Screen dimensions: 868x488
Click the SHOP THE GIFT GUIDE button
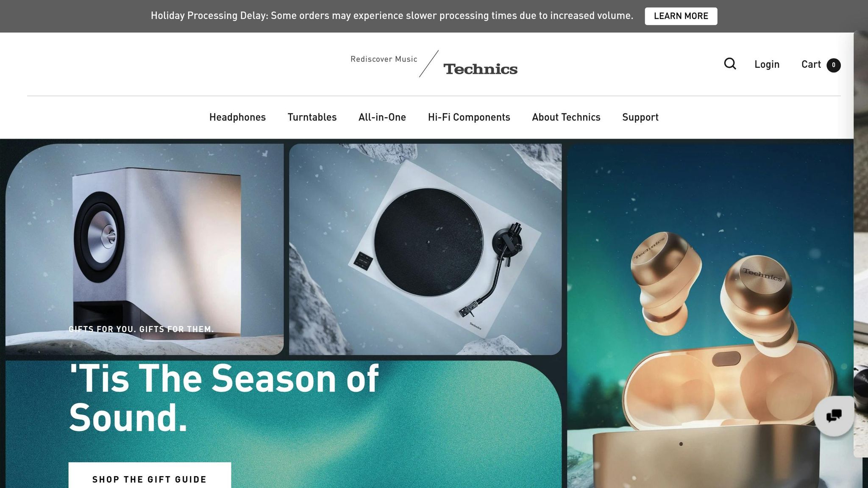point(150,477)
